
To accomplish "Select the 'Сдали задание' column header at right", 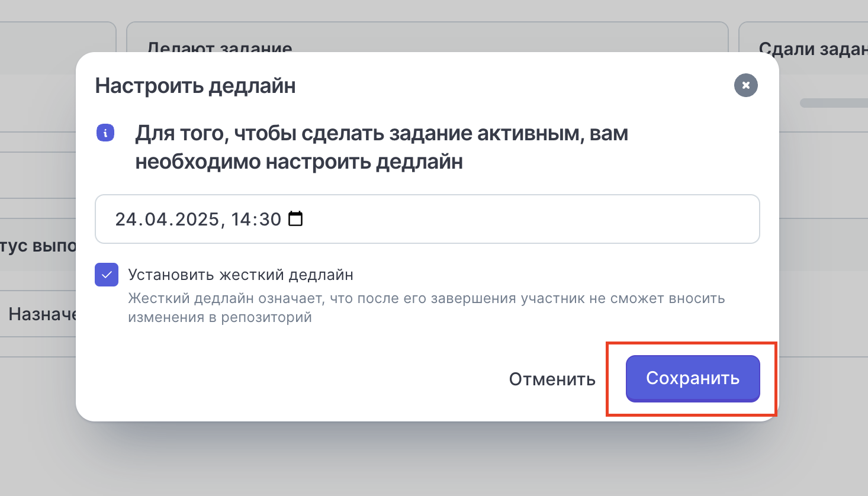I will pos(814,49).
